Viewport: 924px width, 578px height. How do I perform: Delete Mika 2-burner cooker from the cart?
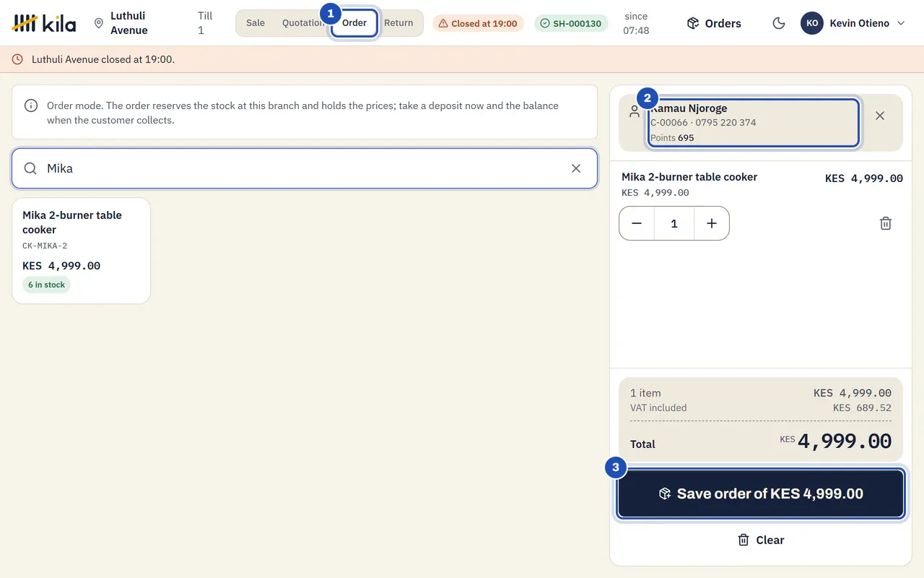pos(886,223)
